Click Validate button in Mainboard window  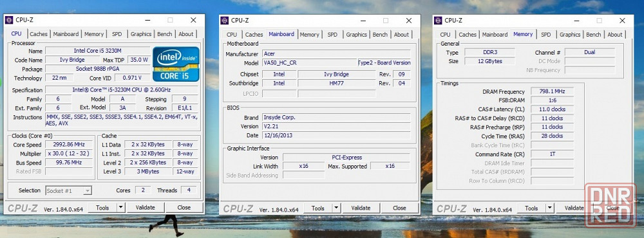point(361,208)
